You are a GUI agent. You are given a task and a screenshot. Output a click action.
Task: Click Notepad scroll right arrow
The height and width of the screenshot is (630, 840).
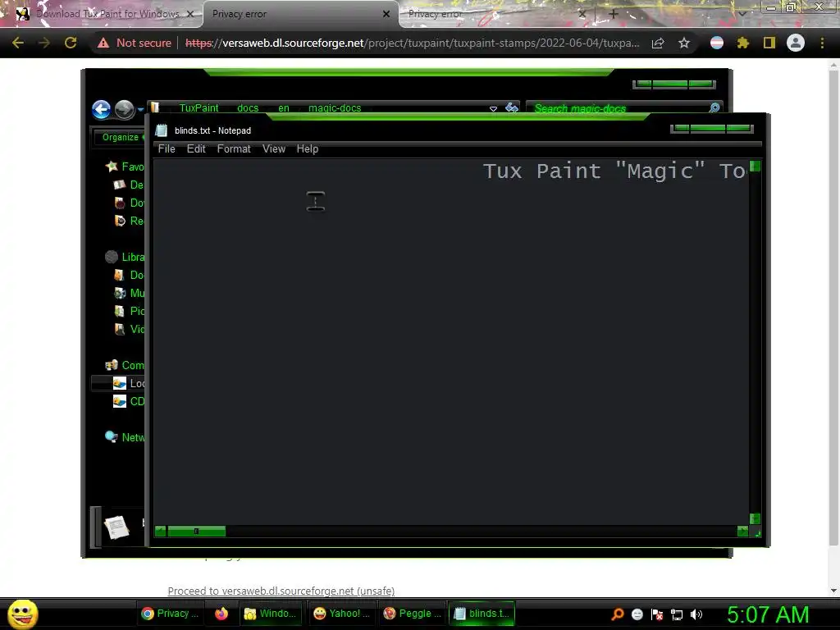click(x=742, y=531)
